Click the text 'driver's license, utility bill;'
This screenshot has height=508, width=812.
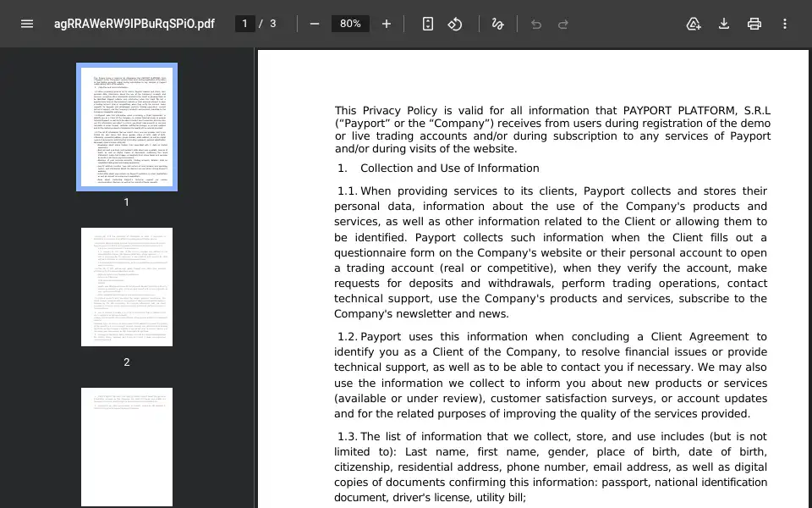pos(459,498)
